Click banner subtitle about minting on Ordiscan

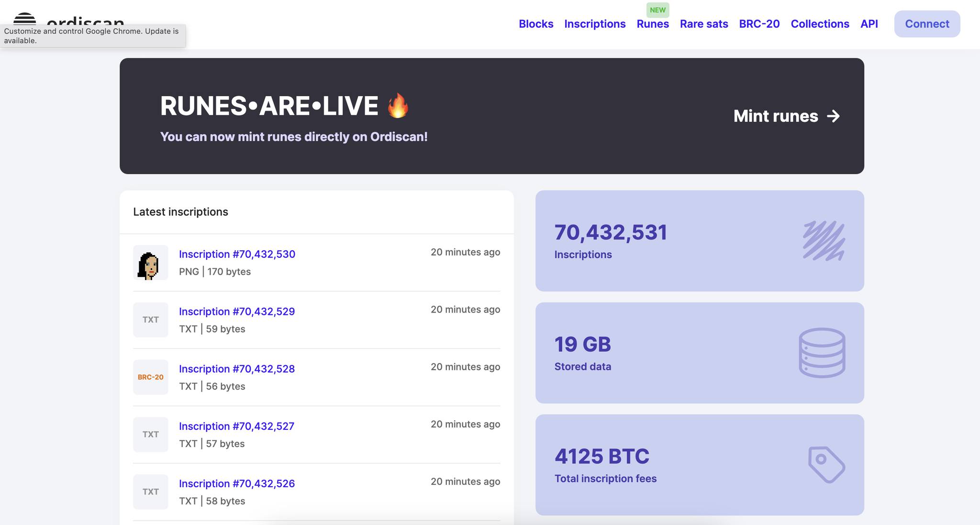point(294,137)
